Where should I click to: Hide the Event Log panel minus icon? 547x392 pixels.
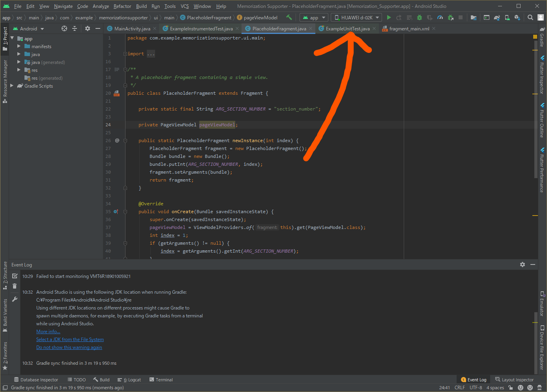click(x=533, y=264)
